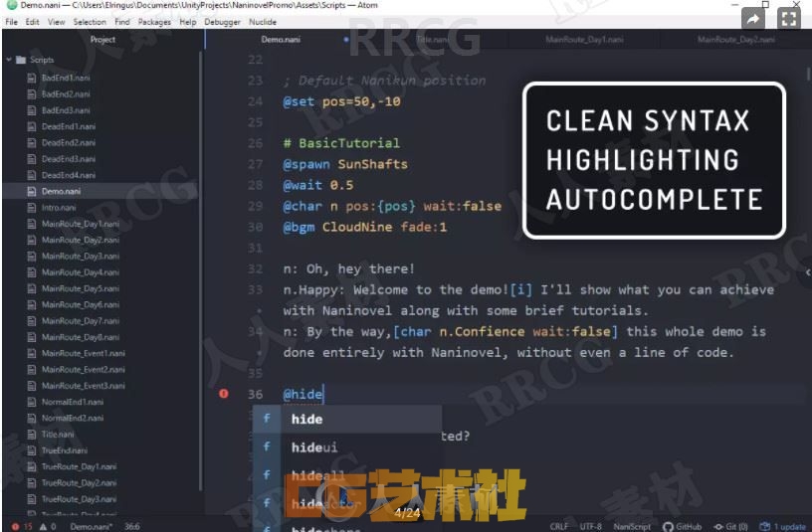Click the red error marker on line 36

click(224, 394)
